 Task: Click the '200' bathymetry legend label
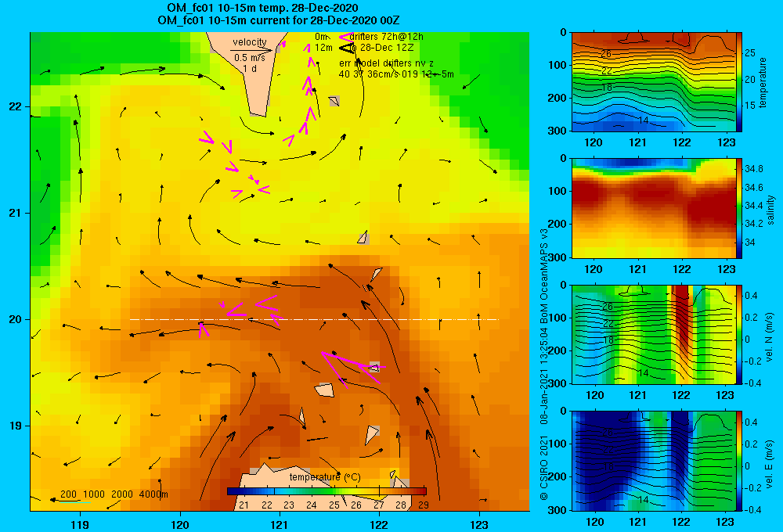tap(68, 494)
